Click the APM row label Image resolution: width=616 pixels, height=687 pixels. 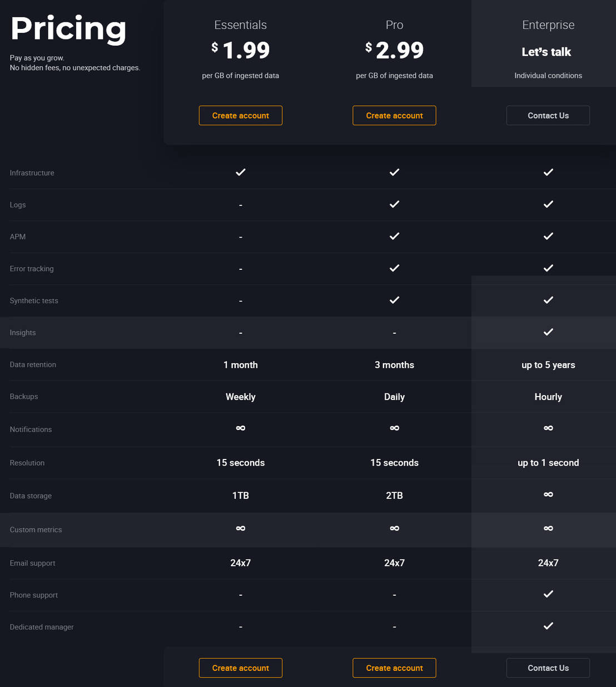click(18, 236)
